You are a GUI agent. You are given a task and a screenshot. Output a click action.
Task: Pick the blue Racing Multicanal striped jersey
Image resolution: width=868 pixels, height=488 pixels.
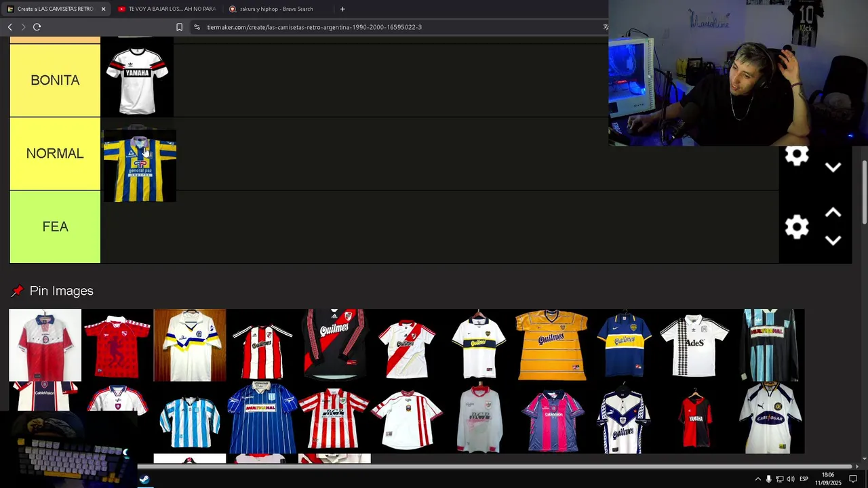pos(262,418)
